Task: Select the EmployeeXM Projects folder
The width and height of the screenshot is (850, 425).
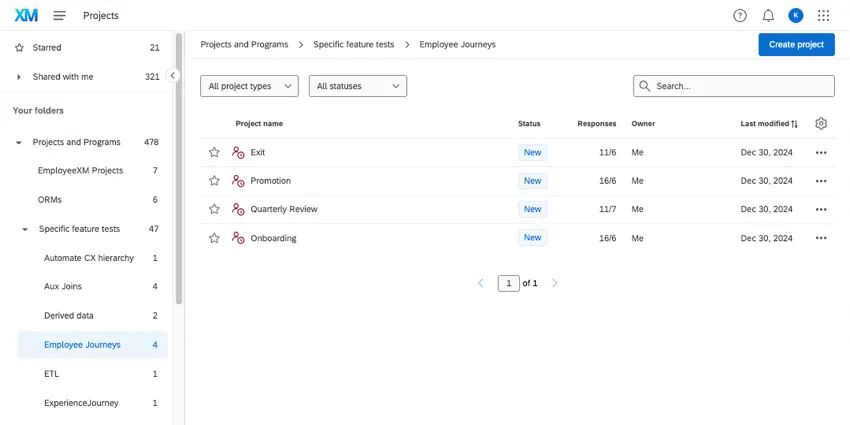Action: pos(80,171)
